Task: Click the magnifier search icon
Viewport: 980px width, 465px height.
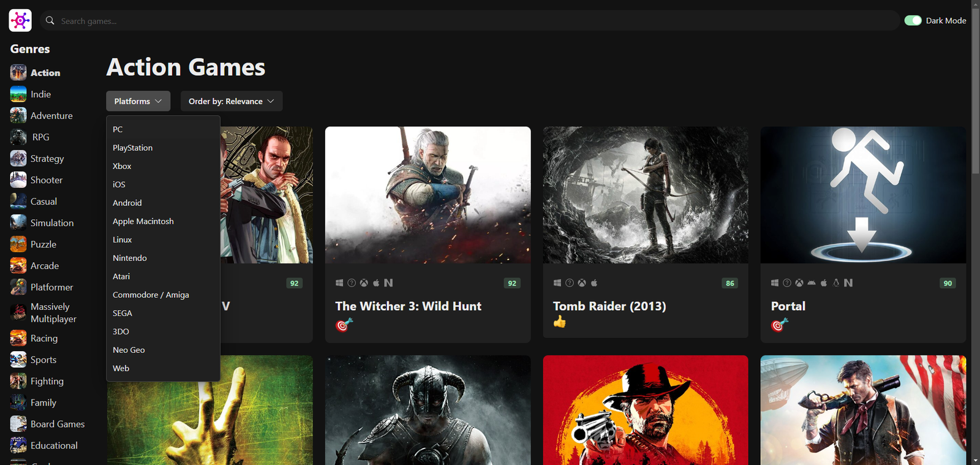Action: pyautogui.click(x=50, y=21)
